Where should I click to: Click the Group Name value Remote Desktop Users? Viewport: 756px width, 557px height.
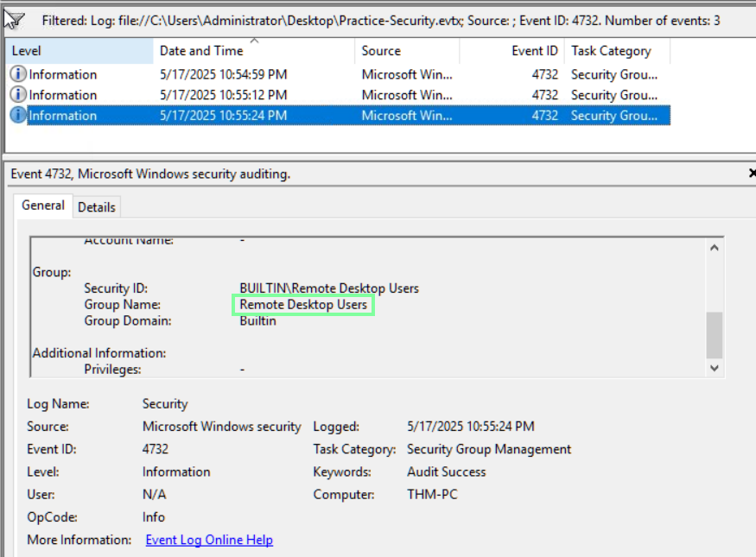coord(303,305)
